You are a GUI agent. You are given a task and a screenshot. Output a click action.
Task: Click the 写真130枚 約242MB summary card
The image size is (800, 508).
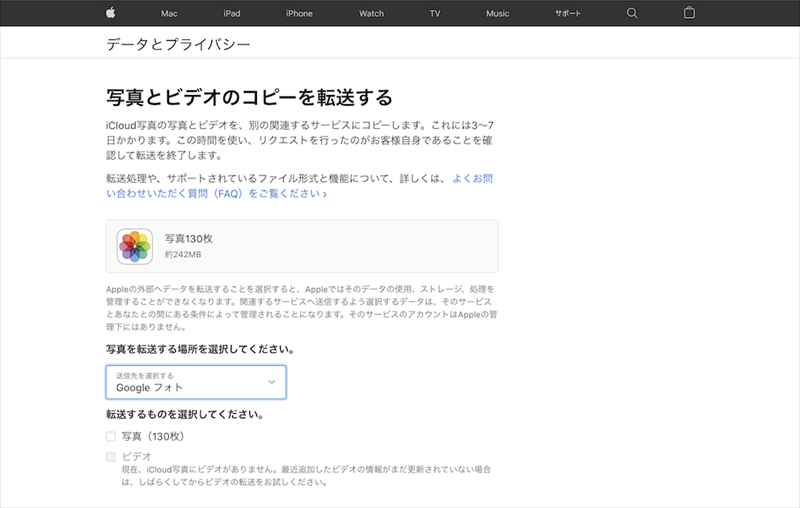(x=302, y=246)
